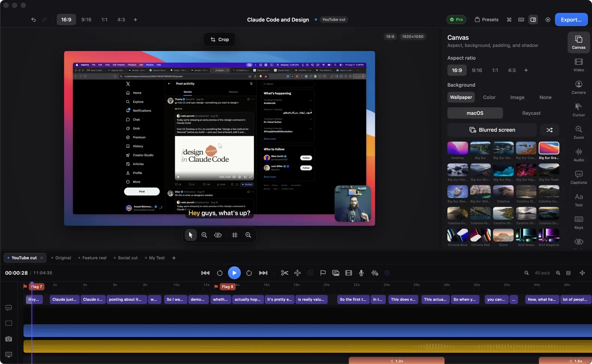The image size is (592, 364).
Task: Shuffle the wallpaper with the random icon
Action: [550, 130]
